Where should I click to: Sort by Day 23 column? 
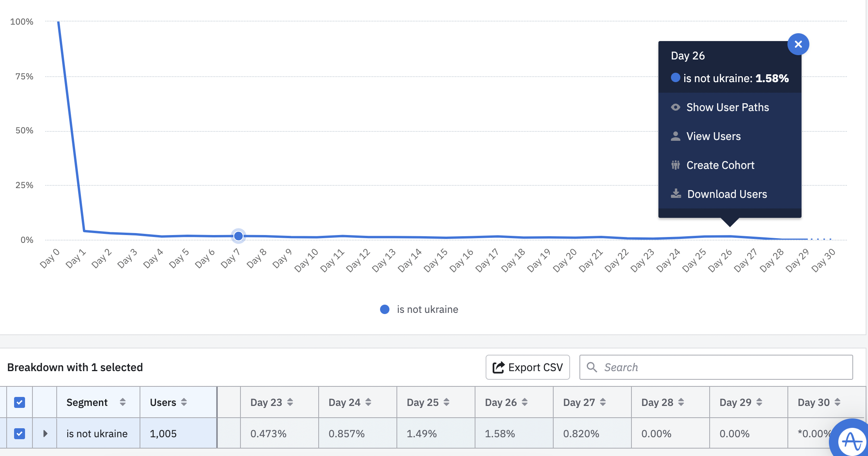[290, 402]
